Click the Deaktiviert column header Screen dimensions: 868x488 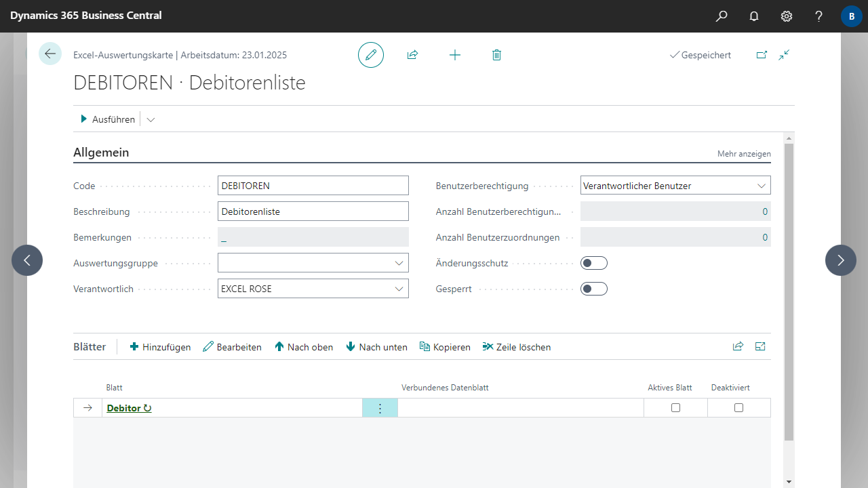[x=730, y=388]
